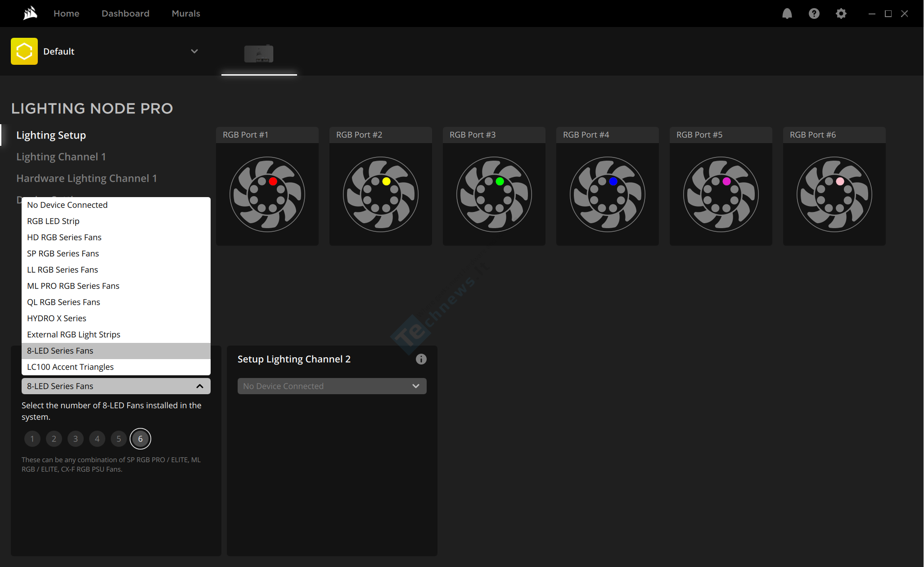This screenshot has height=567, width=924.
Task: Choose RGB LED Strip option
Action: click(x=116, y=221)
